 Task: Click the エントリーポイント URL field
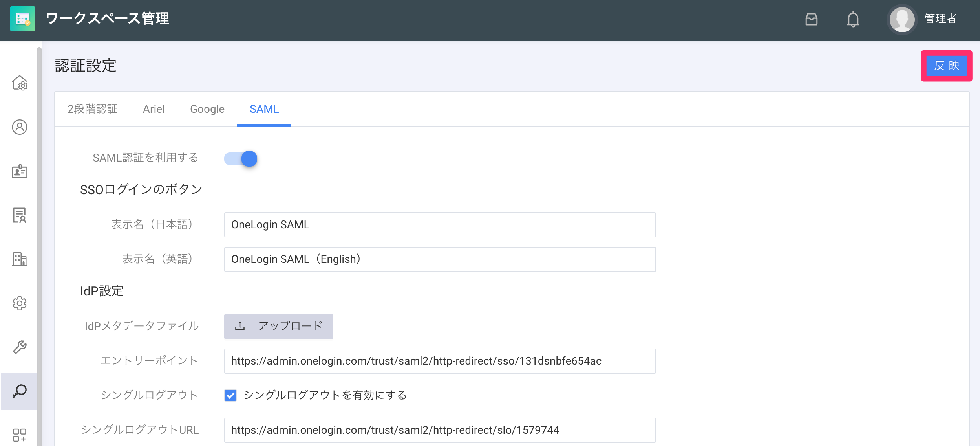[440, 361]
